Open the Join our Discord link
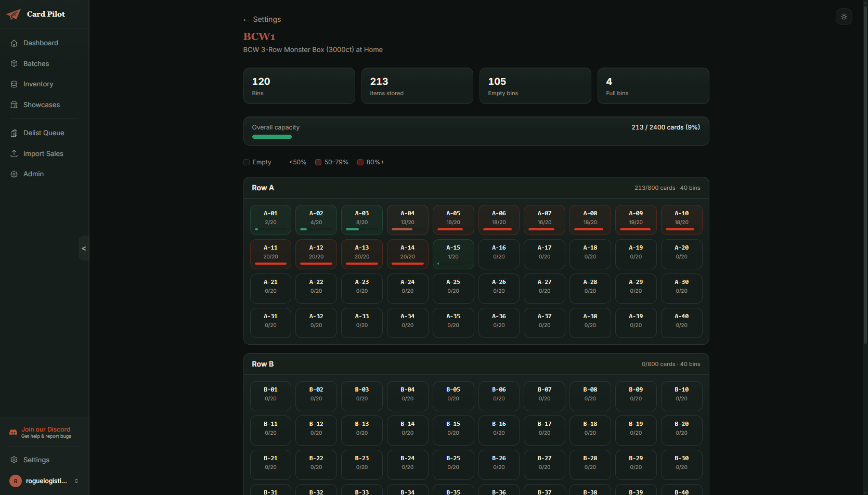Screen dimensions: 868x495 pos(46,429)
